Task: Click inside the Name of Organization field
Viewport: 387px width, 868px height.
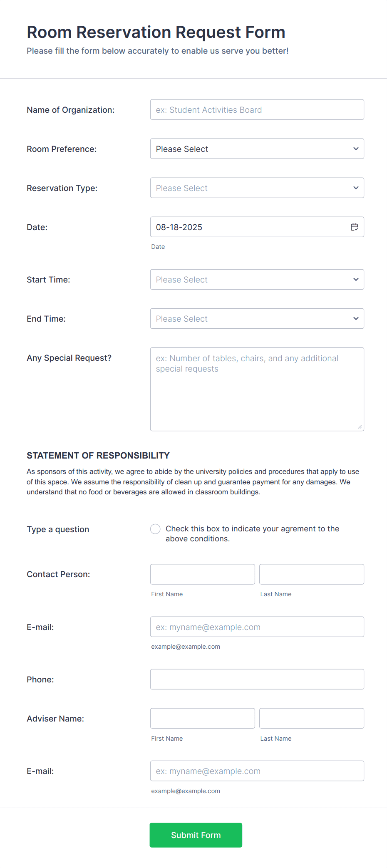Action: pyautogui.click(x=257, y=109)
